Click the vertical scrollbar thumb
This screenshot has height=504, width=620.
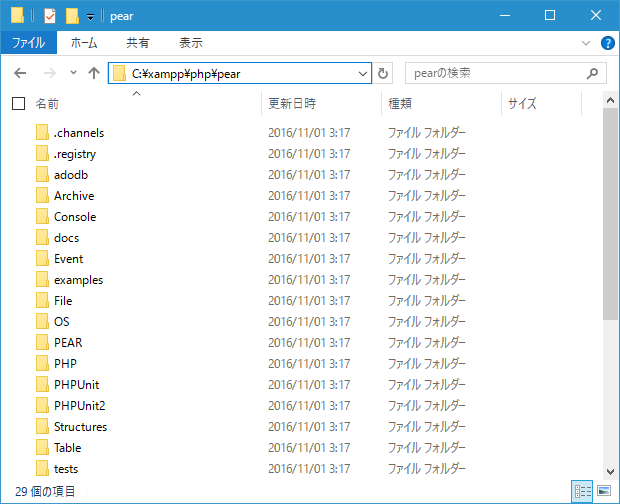pyautogui.click(x=610, y=214)
